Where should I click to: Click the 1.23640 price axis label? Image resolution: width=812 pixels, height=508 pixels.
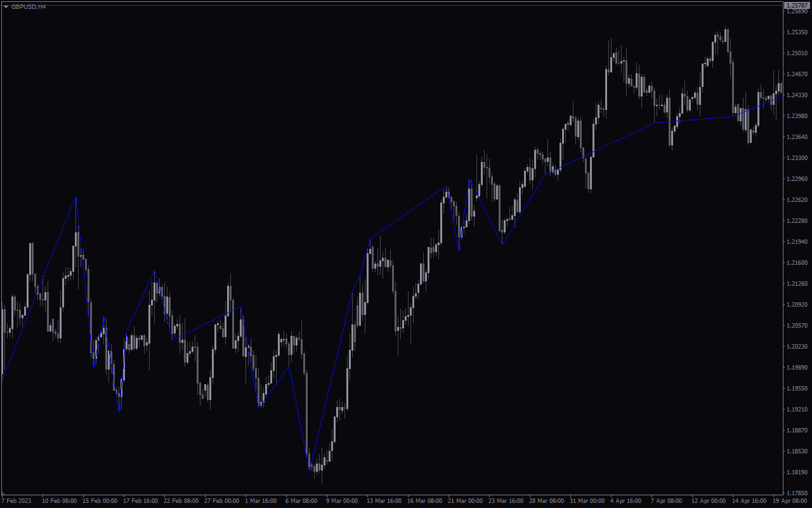point(798,137)
